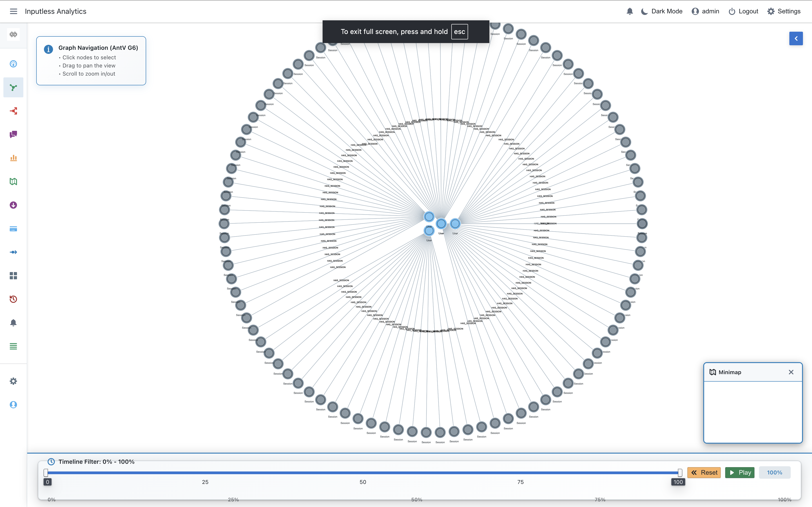Open the notifications bell in sidebar
Viewport: 812px width, 507px height.
point(13,322)
